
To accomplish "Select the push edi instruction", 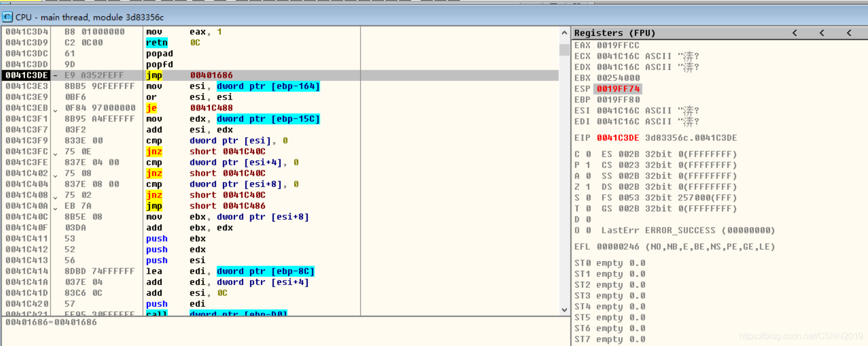I will [176, 304].
